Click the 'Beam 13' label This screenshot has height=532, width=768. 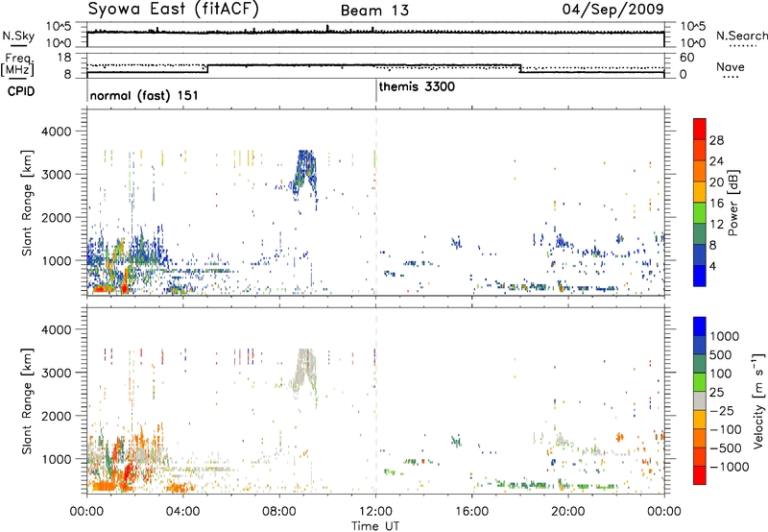(x=374, y=11)
